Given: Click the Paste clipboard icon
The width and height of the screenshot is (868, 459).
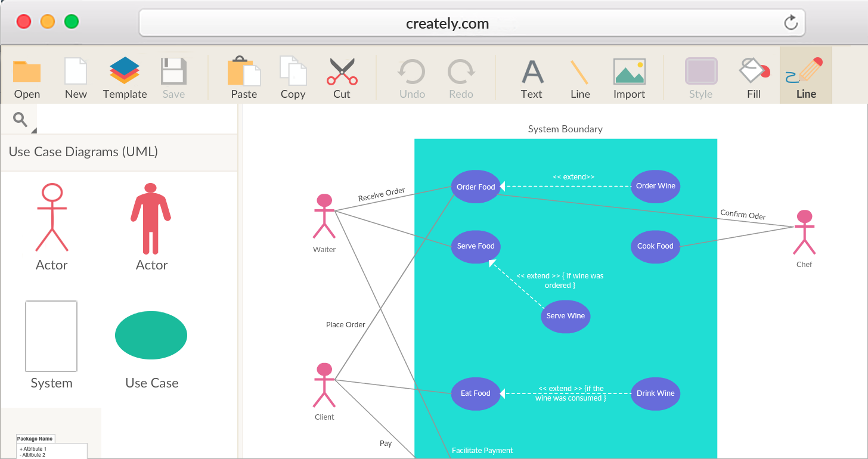Looking at the screenshot, I should (x=244, y=72).
